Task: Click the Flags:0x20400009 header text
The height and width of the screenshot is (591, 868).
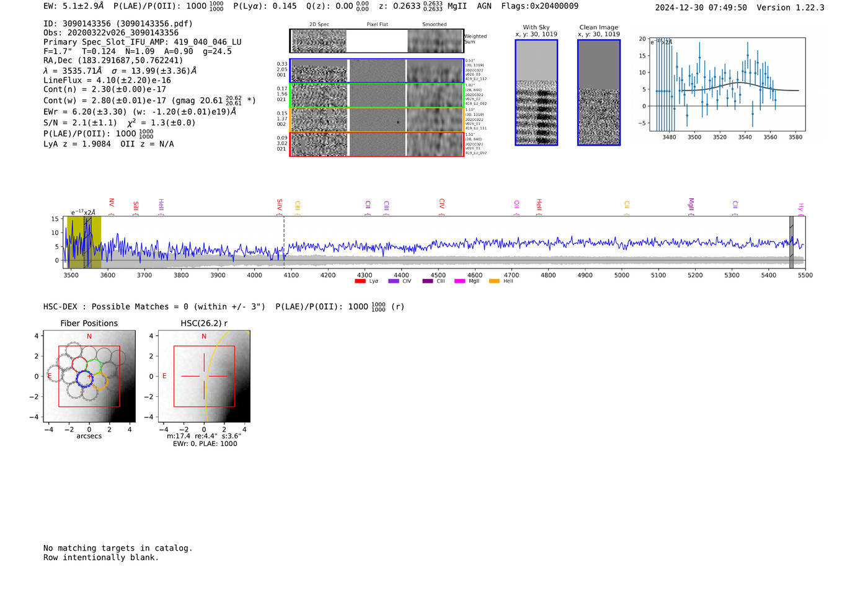Action: coord(540,6)
